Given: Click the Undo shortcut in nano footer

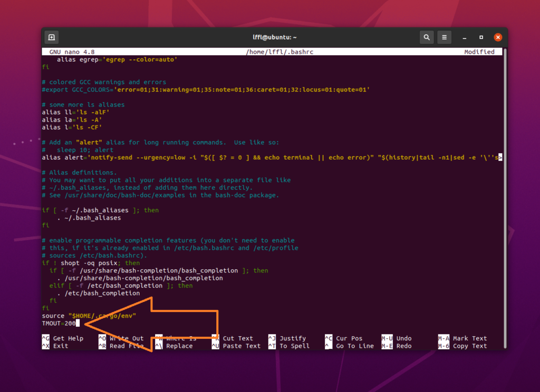Looking at the screenshot, I should click(403, 338).
